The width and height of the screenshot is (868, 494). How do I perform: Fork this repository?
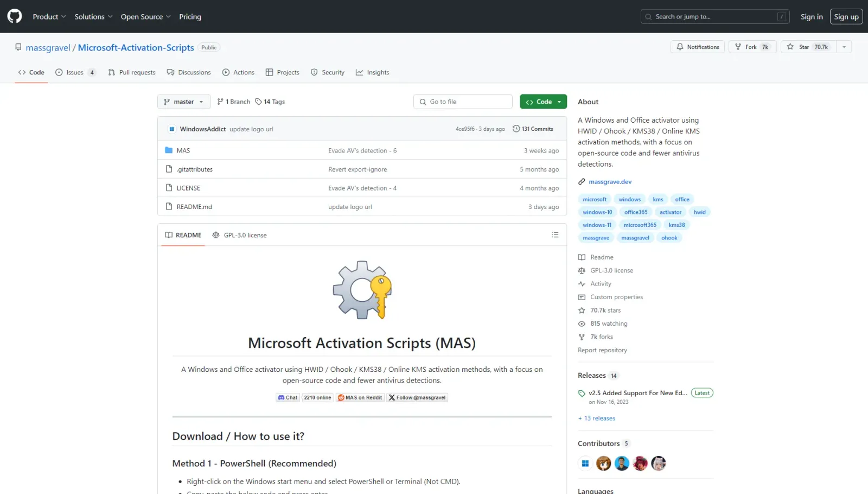tap(752, 47)
